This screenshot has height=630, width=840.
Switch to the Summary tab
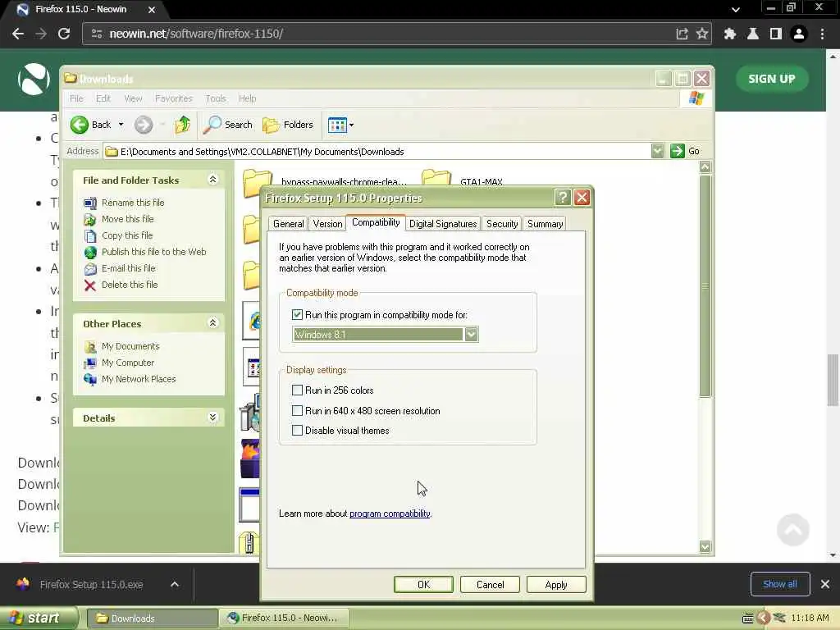(x=545, y=224)
